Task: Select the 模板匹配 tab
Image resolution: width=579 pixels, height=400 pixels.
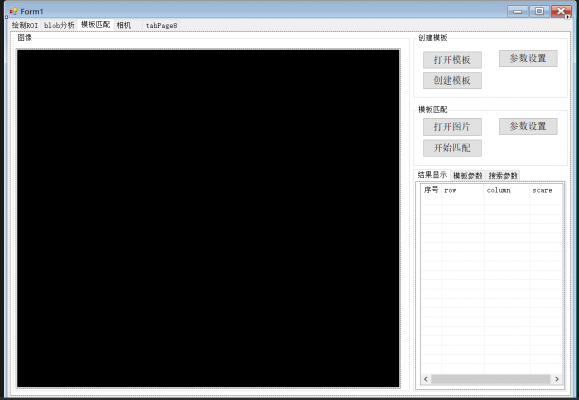Action: [95, 24]
